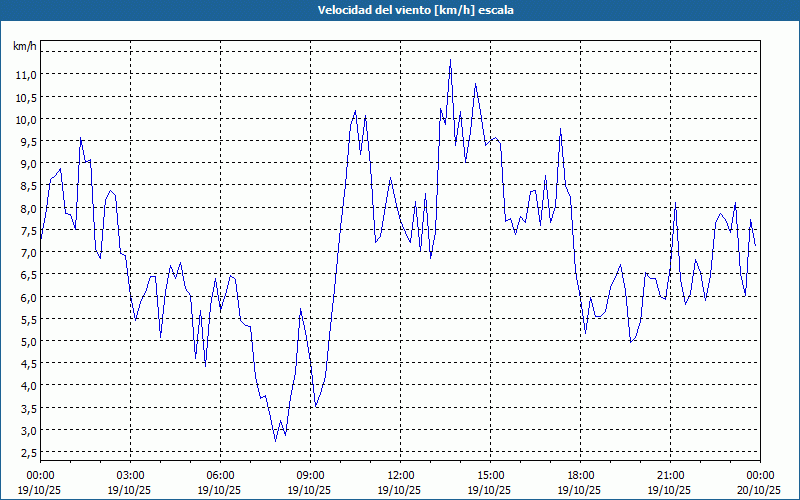Screen dimensions: 800x500
Task: Select the 03:00 x-axis time label
Action: coord(130,475)
